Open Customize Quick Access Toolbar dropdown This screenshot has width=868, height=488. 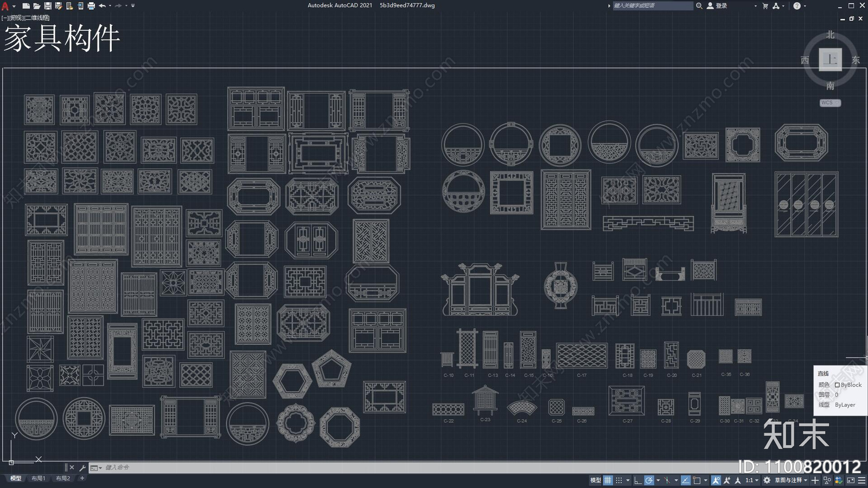(x=133, y=6)
